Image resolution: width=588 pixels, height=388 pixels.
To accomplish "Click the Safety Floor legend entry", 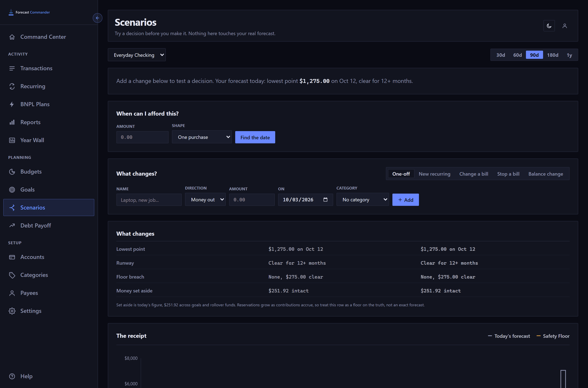I will (x=553, y=336).
